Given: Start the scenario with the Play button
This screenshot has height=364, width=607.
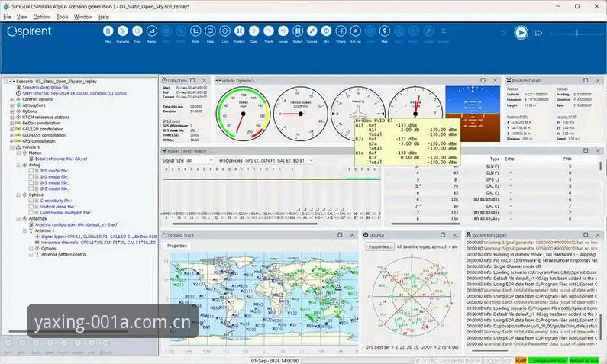Looking at the screenshot, I should point(521,33).
